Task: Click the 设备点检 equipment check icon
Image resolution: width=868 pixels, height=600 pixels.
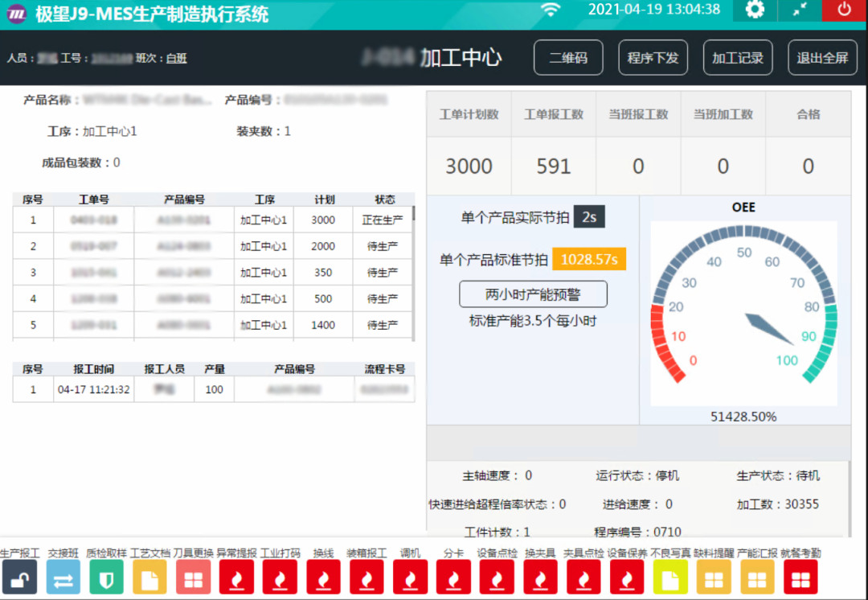Action: [497, 577]
